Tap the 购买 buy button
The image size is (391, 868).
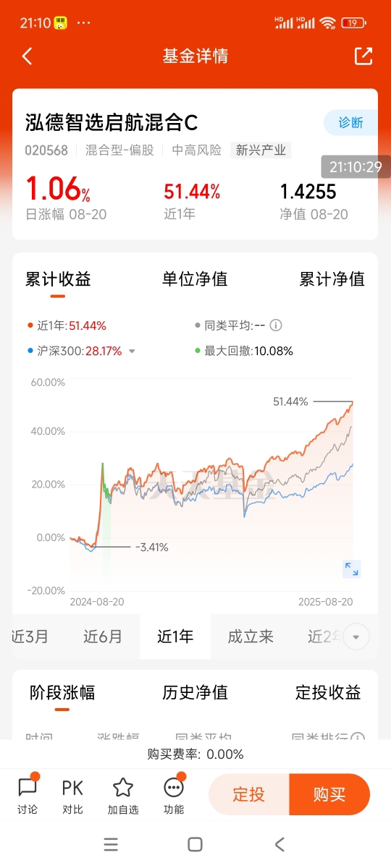[329, 794]
